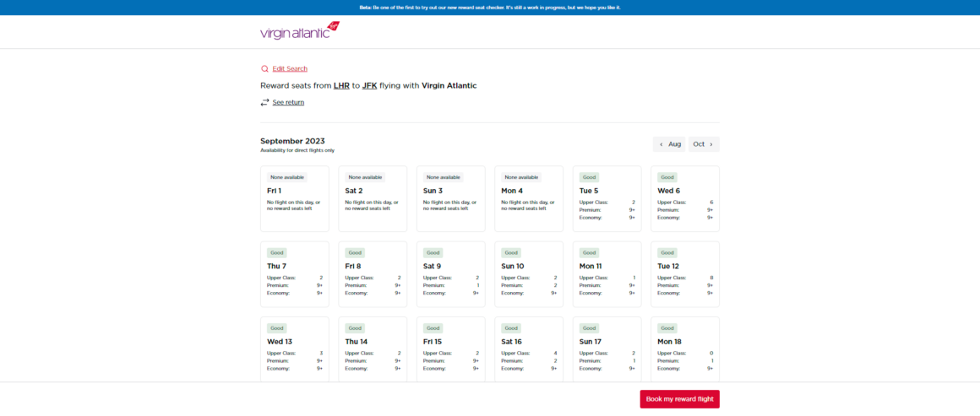Select the Mon 18 date card
This screenshot has width=980, height=416.
click(x=685, y=350)
